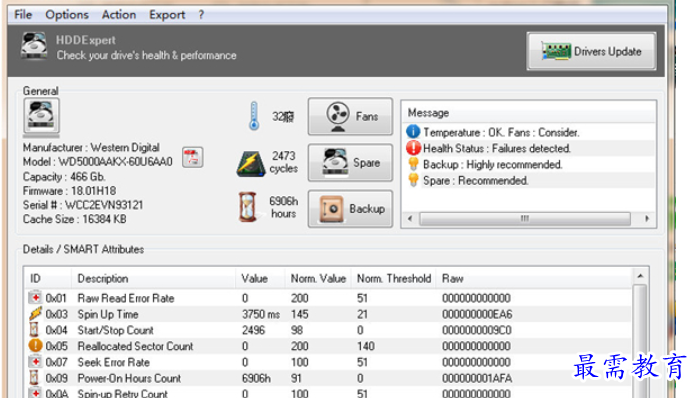Click the lightbulb icon on the Spare message
The height and width of the screenshot is (398, 695).
click(x=413, y=180)
